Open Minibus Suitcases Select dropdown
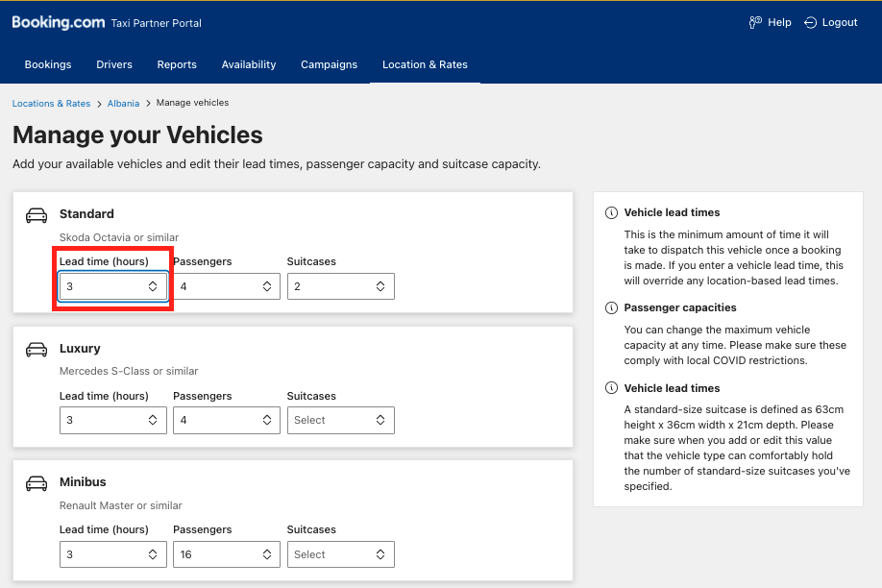 click(341, 554)
